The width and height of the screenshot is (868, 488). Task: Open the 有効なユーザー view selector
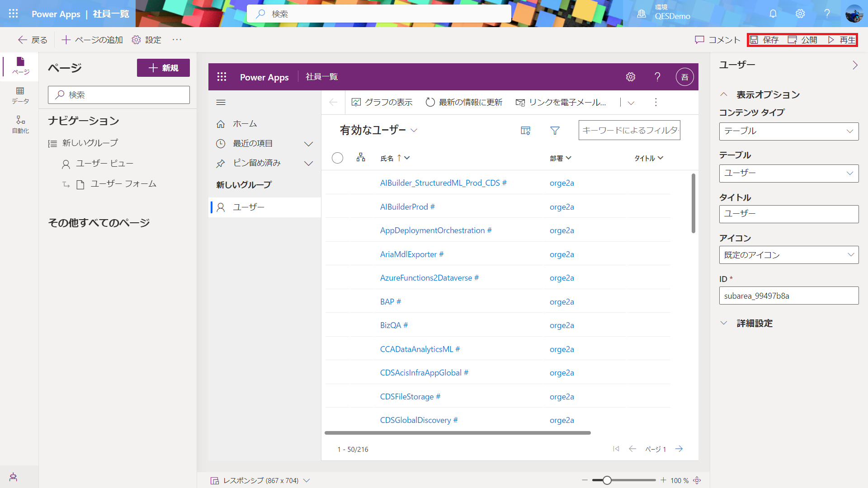(379, 130)
